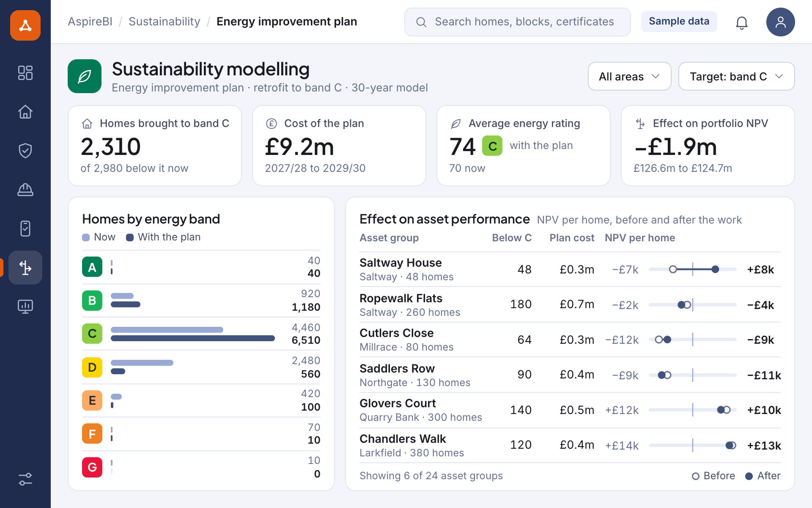The width and height of the screenshot is (812, 508).
Task: Toggle the Now legend in Homes by energy band
Action: pos(99,237)
